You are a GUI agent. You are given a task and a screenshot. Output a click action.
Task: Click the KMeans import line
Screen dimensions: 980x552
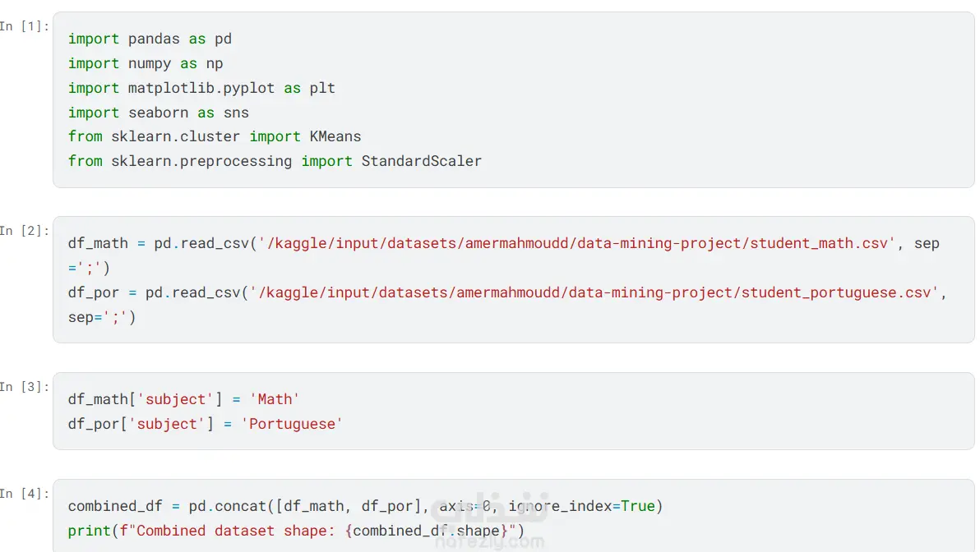[215, 136]
